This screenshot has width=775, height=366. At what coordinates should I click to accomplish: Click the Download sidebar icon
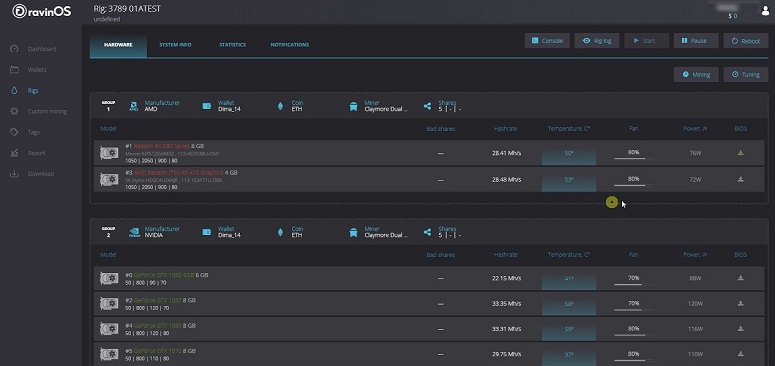coord(14,173)
